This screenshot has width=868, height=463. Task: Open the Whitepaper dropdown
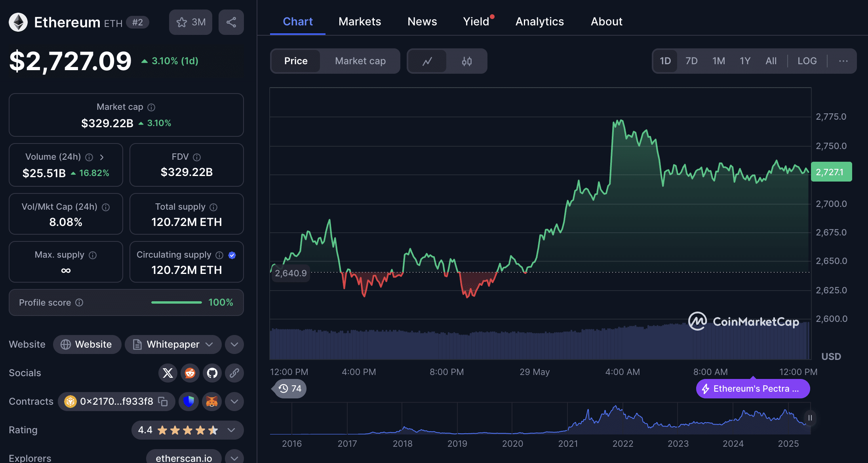click(x=173, y=344)
